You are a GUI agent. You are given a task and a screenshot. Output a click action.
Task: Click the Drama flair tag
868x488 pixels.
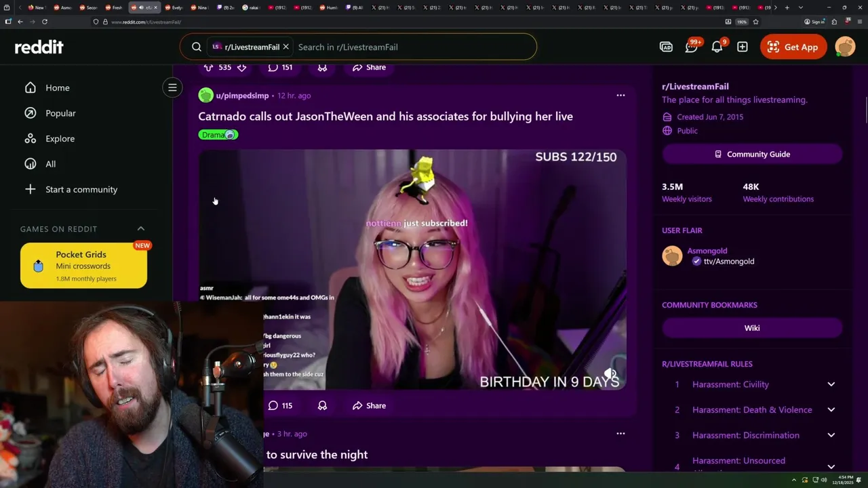pos(218,135)
